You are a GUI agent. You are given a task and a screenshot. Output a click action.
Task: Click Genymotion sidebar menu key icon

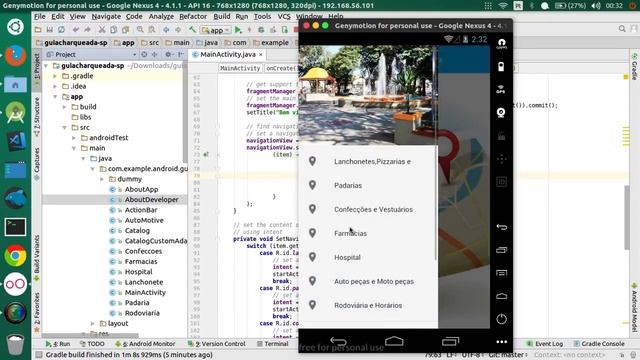click(x=502, y=273)
